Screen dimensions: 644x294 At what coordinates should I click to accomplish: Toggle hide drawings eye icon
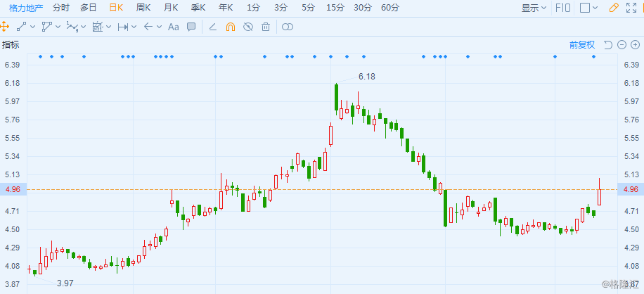click(247, 27)
